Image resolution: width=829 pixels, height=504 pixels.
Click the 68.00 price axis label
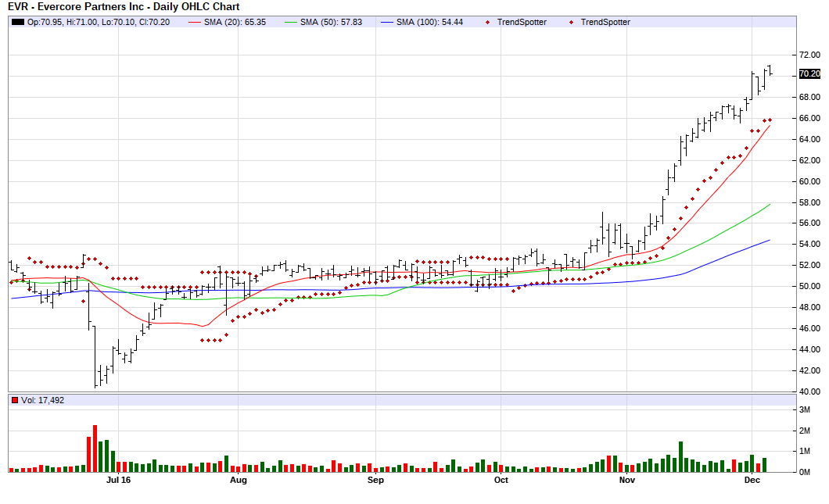pyautogui.click(x=809, y=97)
